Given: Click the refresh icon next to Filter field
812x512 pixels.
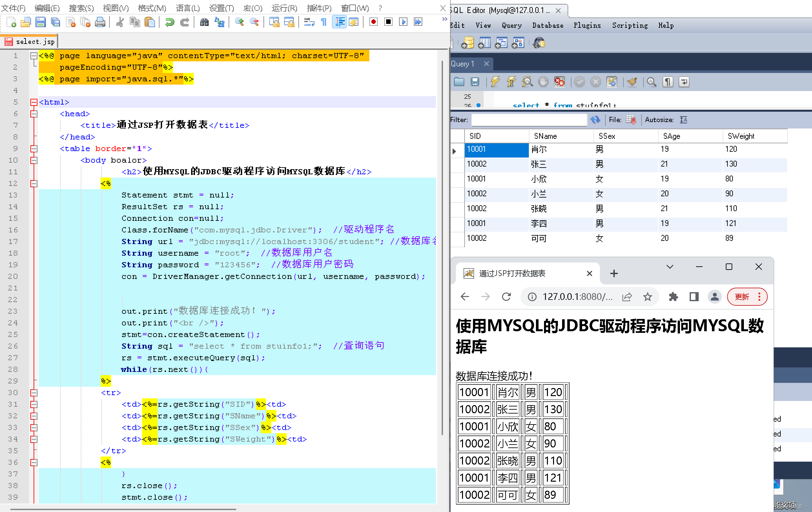Looking at the screenshot, I should (x=595, y=120).
